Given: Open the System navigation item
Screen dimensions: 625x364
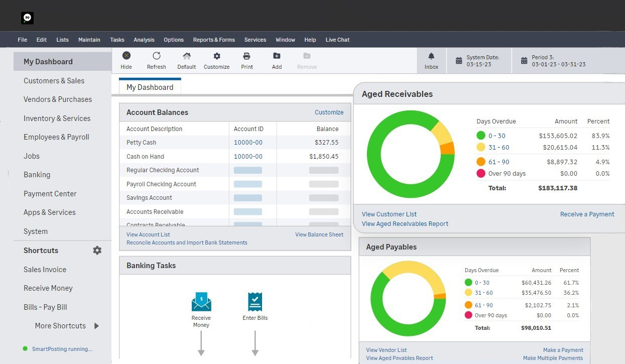Looking at the screenshot, I should [x=36, y=231].
